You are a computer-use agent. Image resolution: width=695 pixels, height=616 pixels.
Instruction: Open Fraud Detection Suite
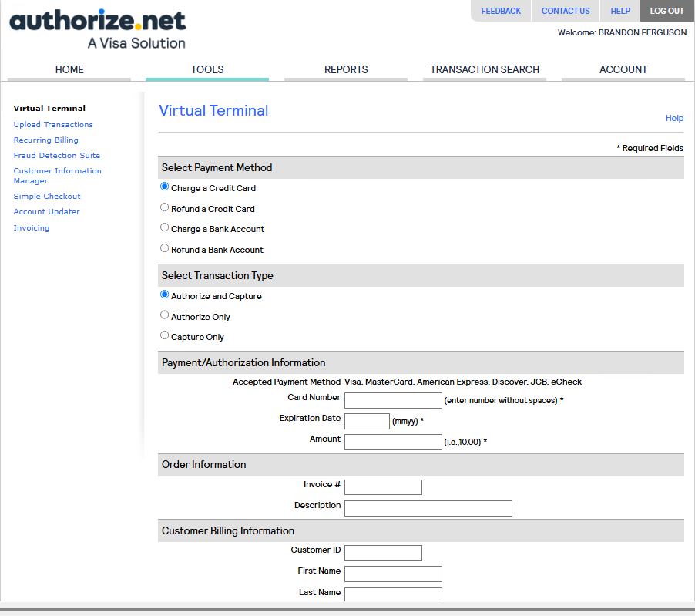57,155
